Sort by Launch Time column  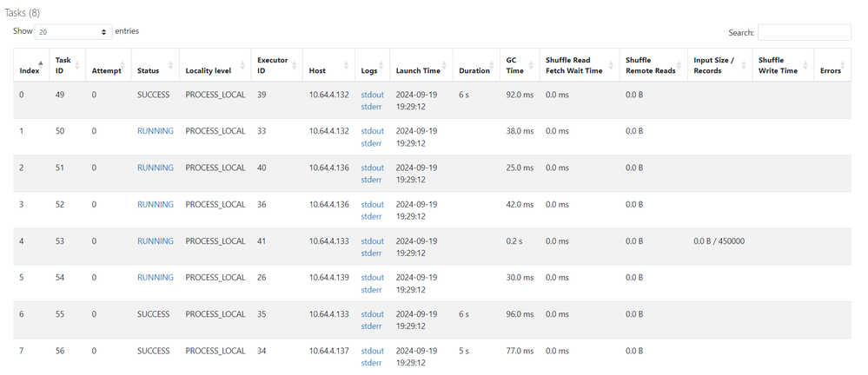click(x=418, y=70)
